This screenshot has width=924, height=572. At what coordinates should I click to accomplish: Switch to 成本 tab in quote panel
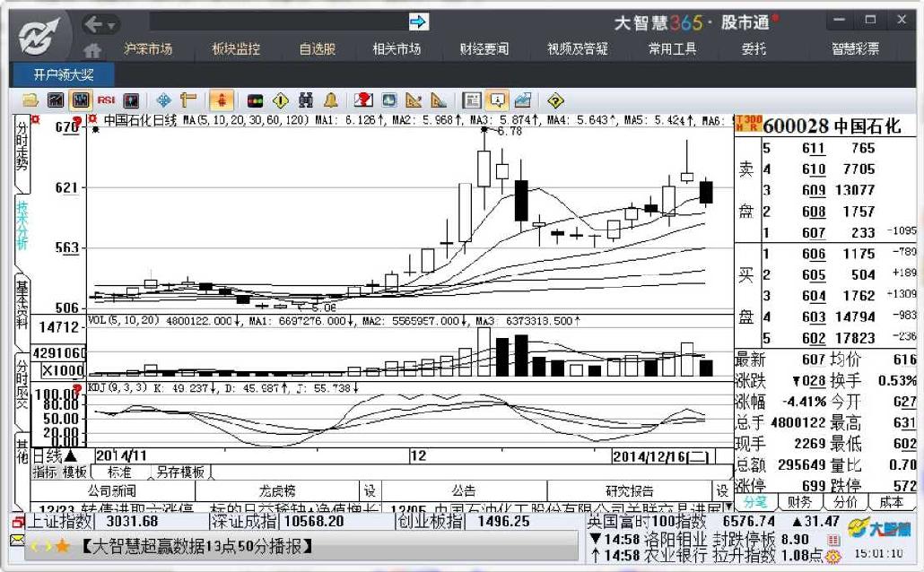(891, 502)
